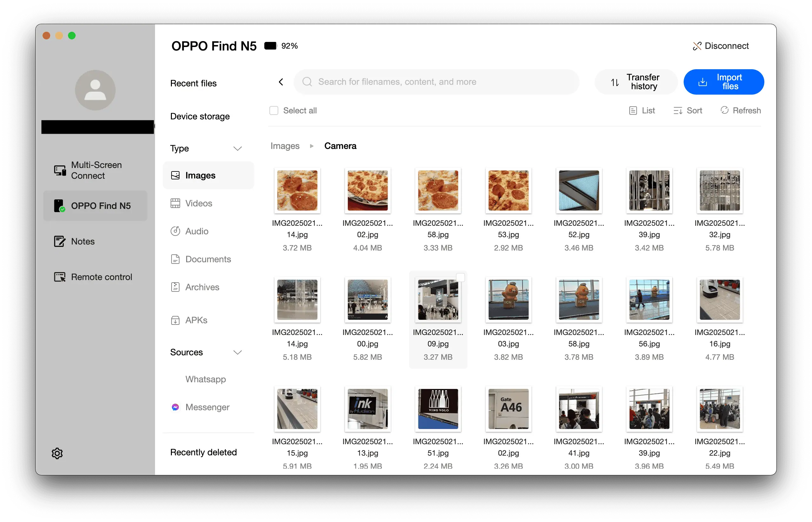Collapse the Sources section chevron
812x522 pixels.
237,352
